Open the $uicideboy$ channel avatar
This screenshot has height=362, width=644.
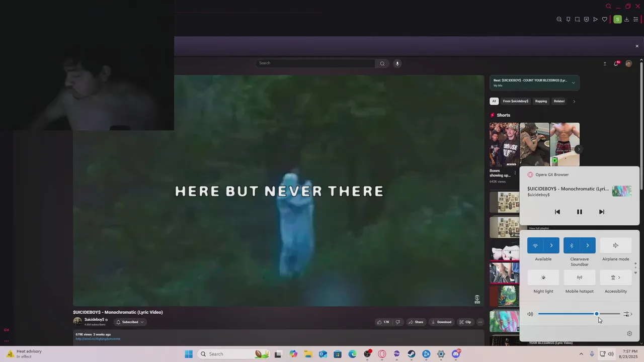click(x=77, y=322)
